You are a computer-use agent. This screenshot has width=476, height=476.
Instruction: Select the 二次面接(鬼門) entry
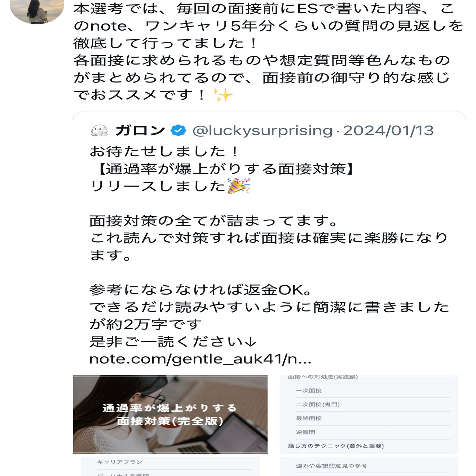point(318,404)
